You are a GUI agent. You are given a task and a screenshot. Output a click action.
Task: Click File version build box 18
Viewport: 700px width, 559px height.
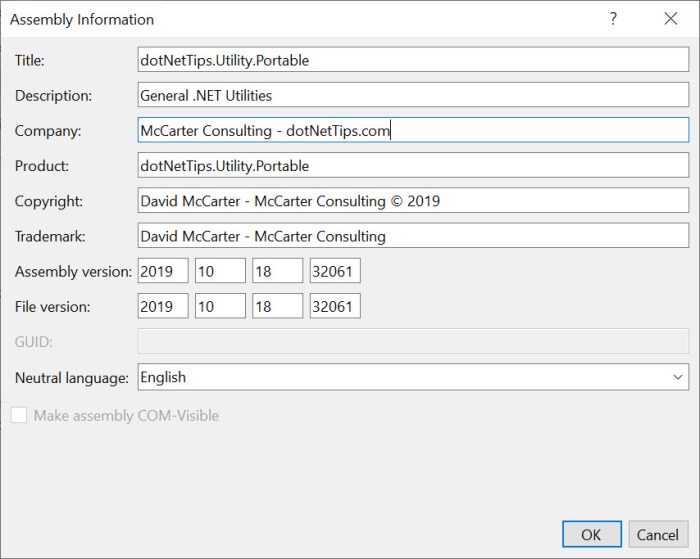click(x=277, y=306)
